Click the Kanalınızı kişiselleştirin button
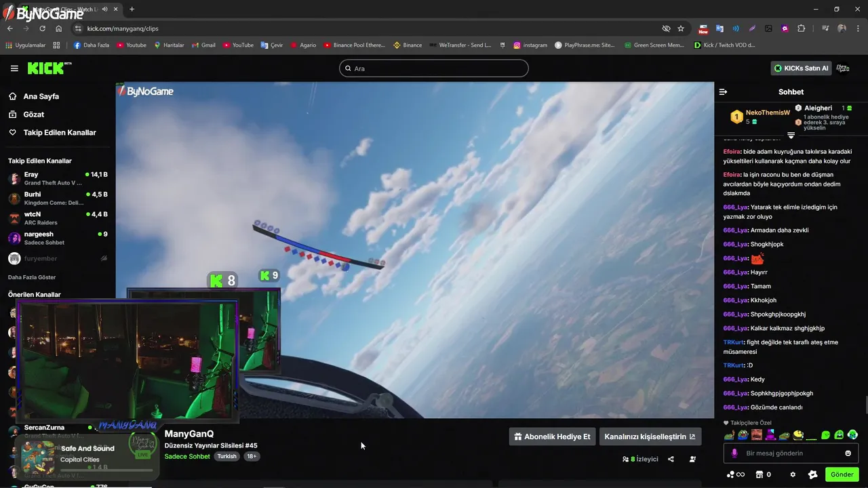 (x=650, y=436)
